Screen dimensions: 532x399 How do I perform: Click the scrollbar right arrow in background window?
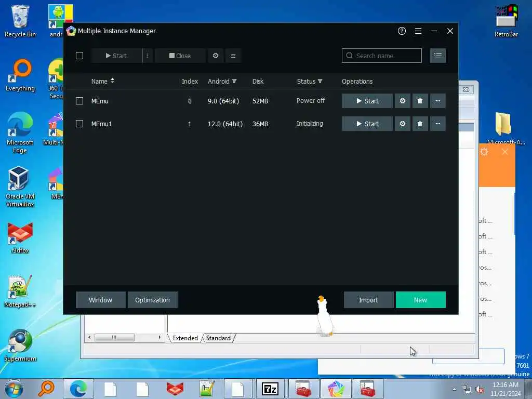[159, 337]
